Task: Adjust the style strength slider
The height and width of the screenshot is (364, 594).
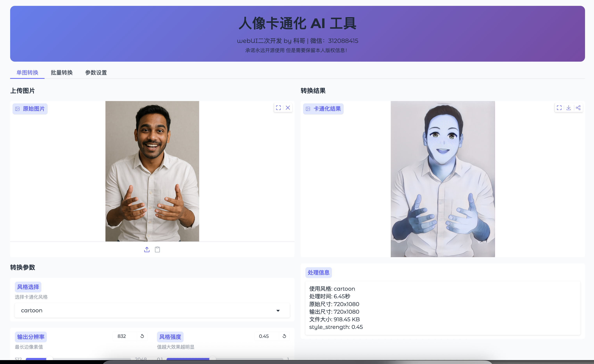Action: coord(213,359)
